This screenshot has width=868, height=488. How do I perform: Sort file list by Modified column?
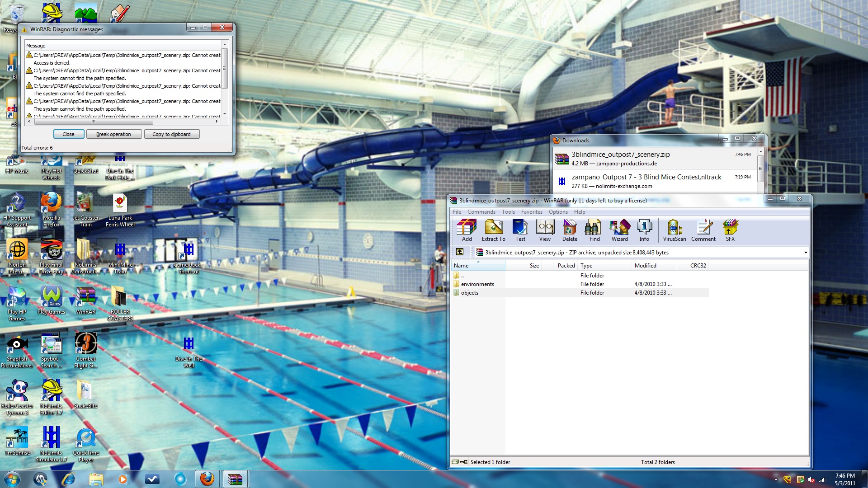[654, 265]
